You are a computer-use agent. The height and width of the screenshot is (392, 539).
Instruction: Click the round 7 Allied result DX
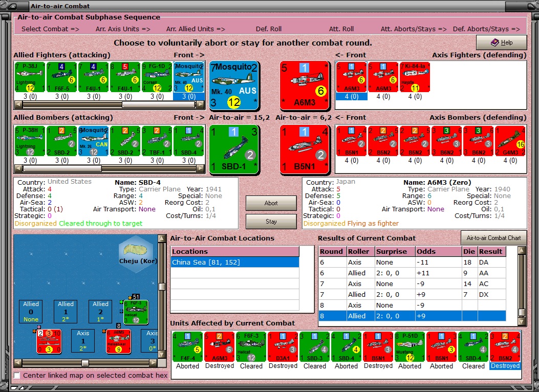492,295
